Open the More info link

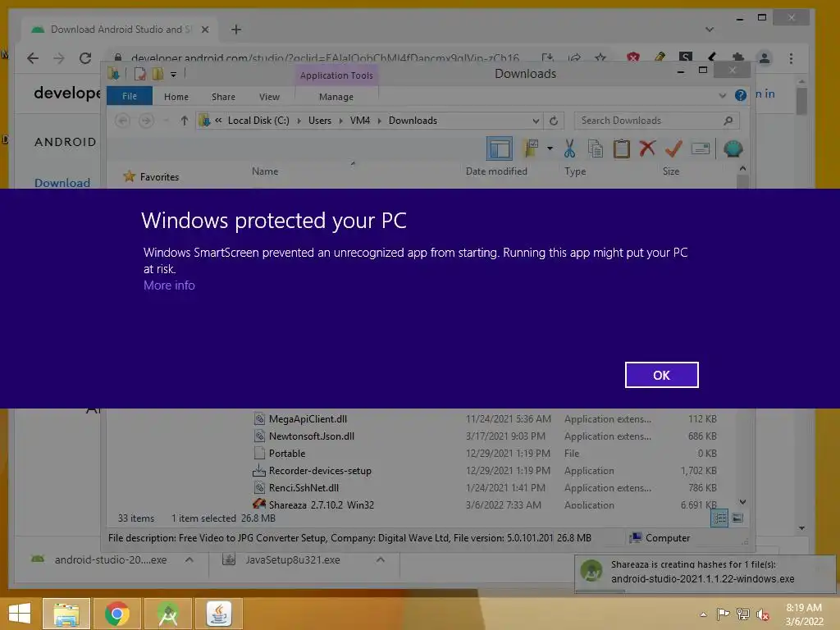(169, 285)
